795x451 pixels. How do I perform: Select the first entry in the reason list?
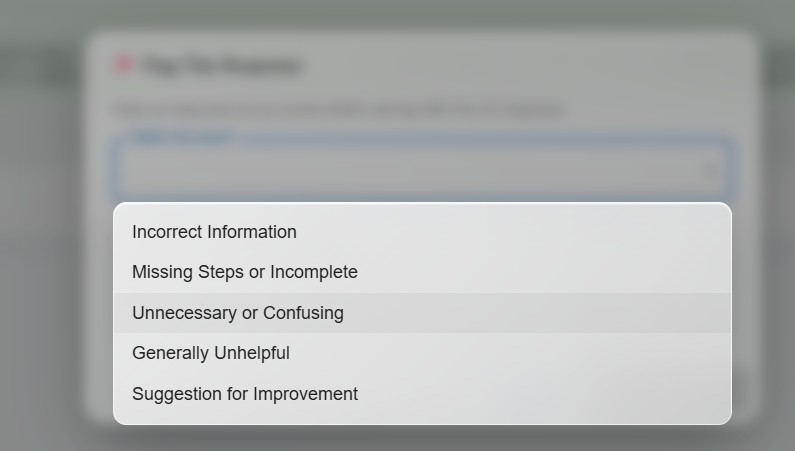[x=214, y=232]
